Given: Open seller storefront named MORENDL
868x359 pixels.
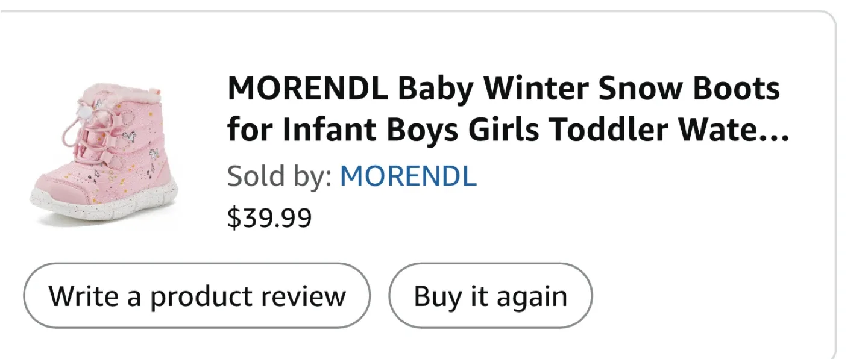Looking at the screenshot, I should tap(409, 176).
